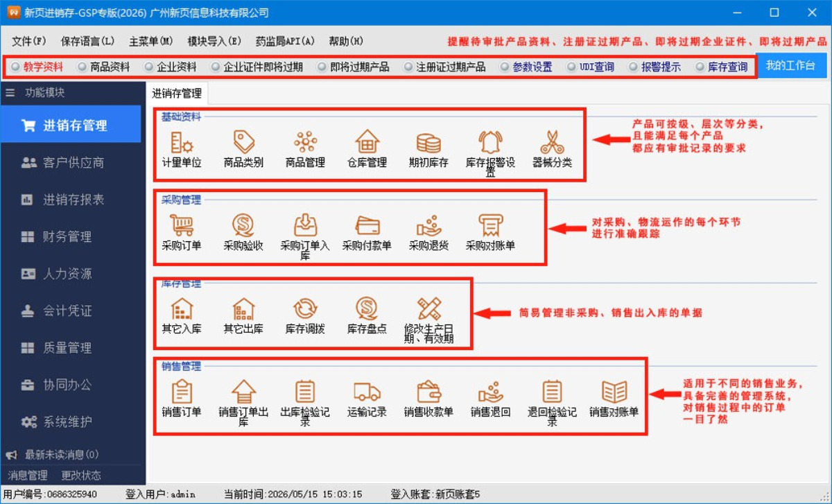This screenshot has width=832, height=504.
Task: Open 商品管理 product management icon
Action: tap(305, 143)
